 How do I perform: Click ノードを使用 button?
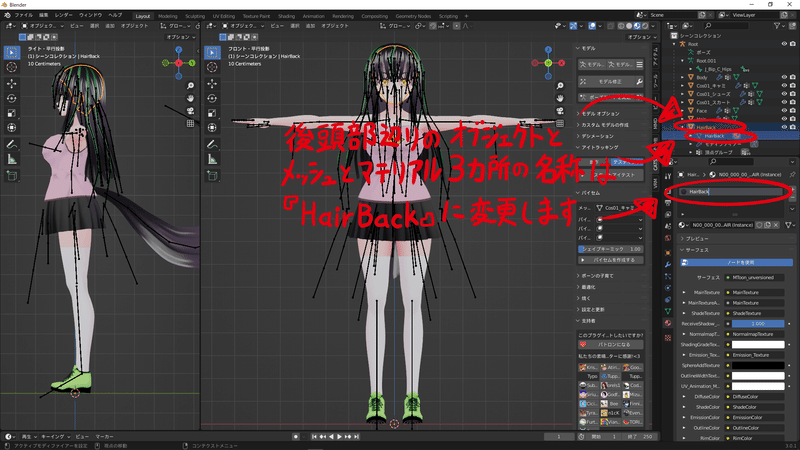tap(737, 262)
